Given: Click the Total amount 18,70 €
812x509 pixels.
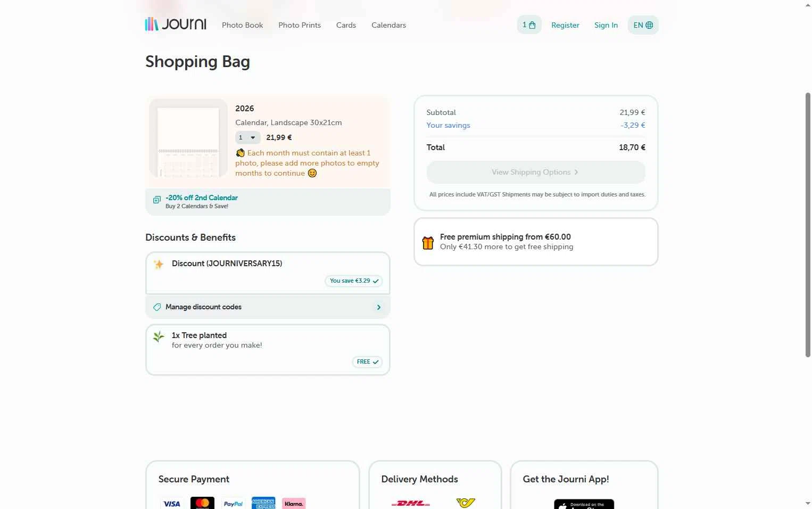Looking at the screenshot, I should [x=632, y=147].
